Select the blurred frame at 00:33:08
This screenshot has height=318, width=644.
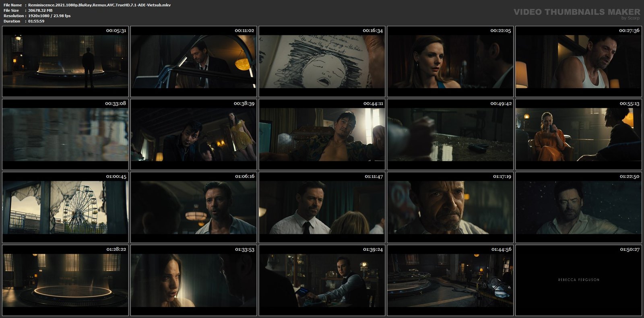(x=65, y=134)
